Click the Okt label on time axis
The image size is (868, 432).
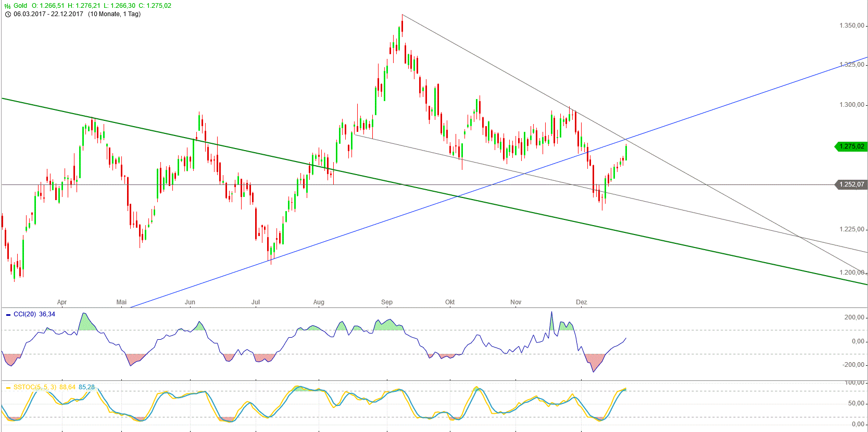450,302
